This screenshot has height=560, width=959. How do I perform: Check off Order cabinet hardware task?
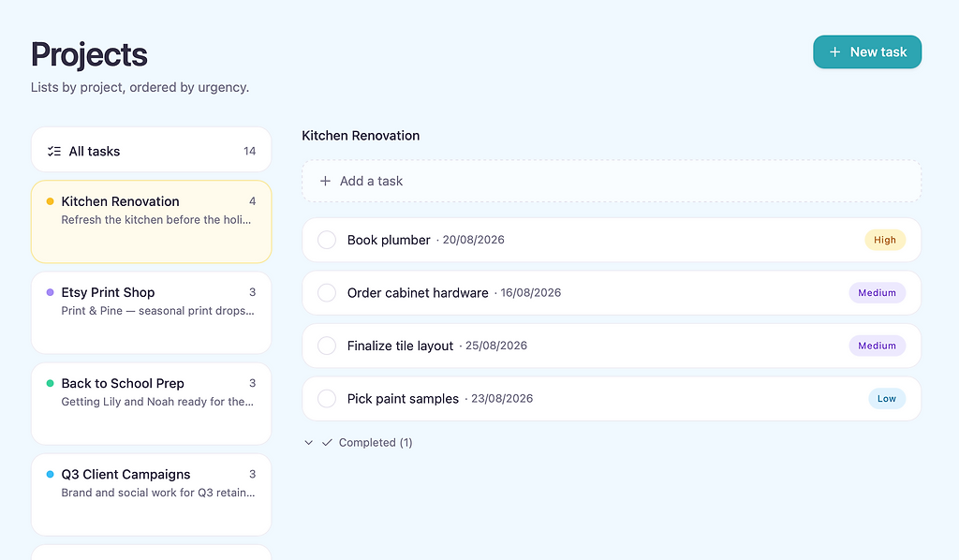pos(327,293)
